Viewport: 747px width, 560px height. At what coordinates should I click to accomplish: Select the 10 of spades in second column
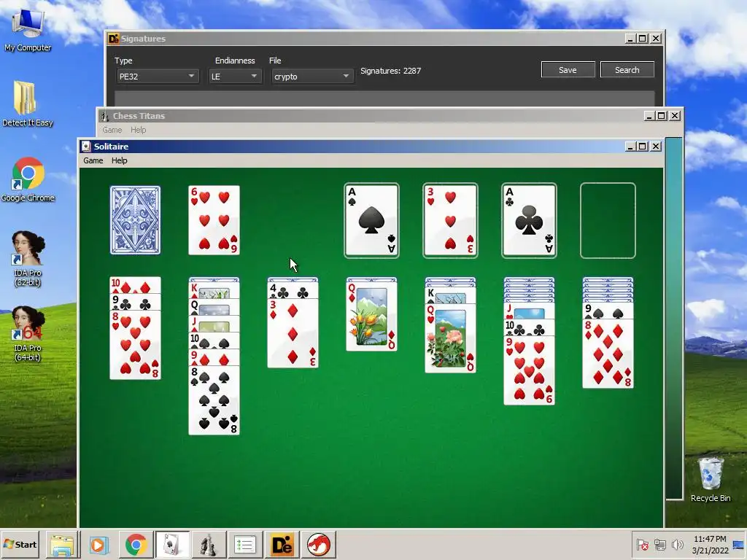[214, 341]
